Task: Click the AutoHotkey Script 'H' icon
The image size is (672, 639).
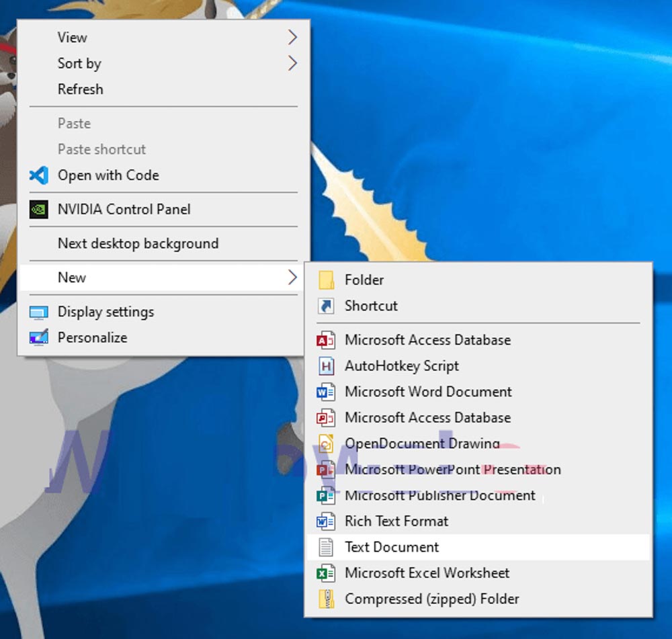Action: coord(326,366)
